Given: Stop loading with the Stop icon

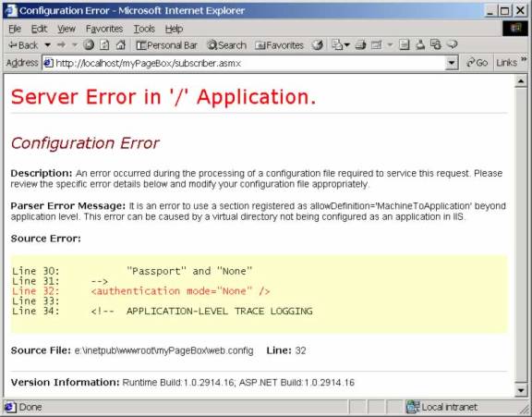Looking at the screenshot, I should 89,44.
